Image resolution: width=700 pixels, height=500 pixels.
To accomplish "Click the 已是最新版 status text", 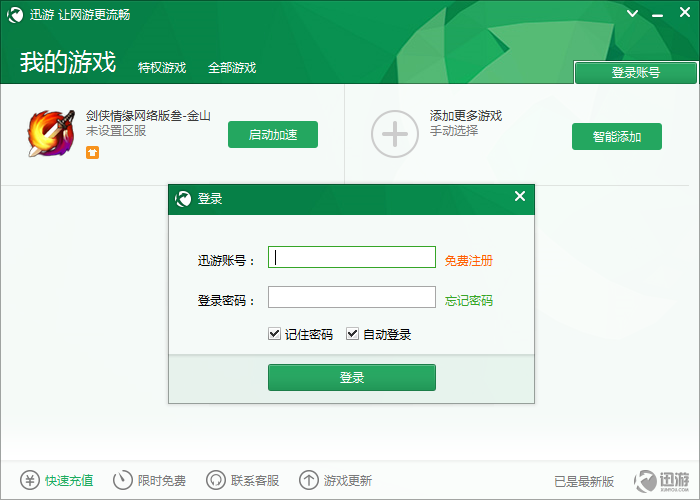I will coord(584,482).
